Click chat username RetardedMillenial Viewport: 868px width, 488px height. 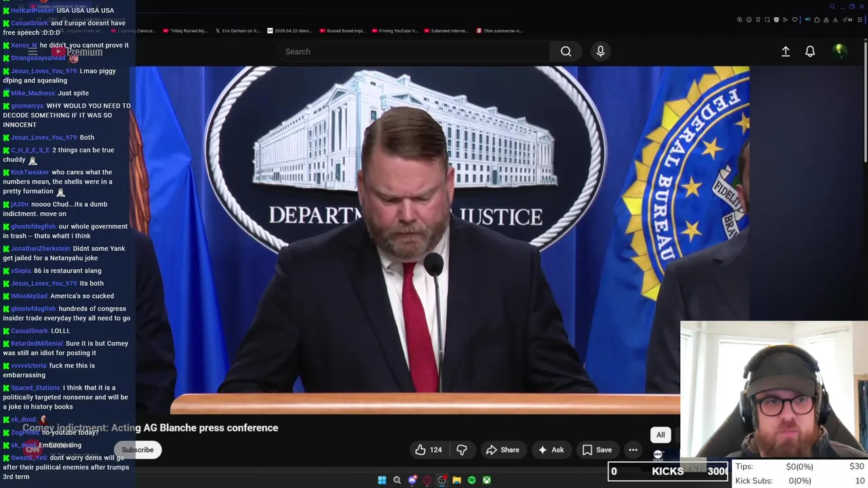[37, 344]
